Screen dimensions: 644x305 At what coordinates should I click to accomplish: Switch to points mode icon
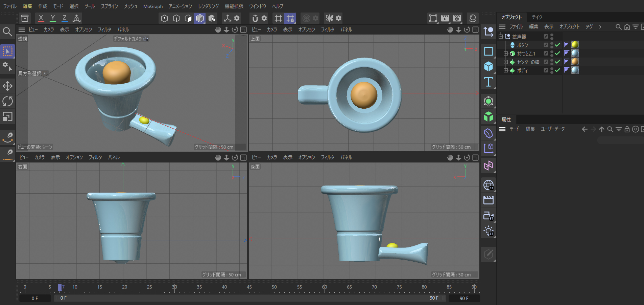coord(164,18)
